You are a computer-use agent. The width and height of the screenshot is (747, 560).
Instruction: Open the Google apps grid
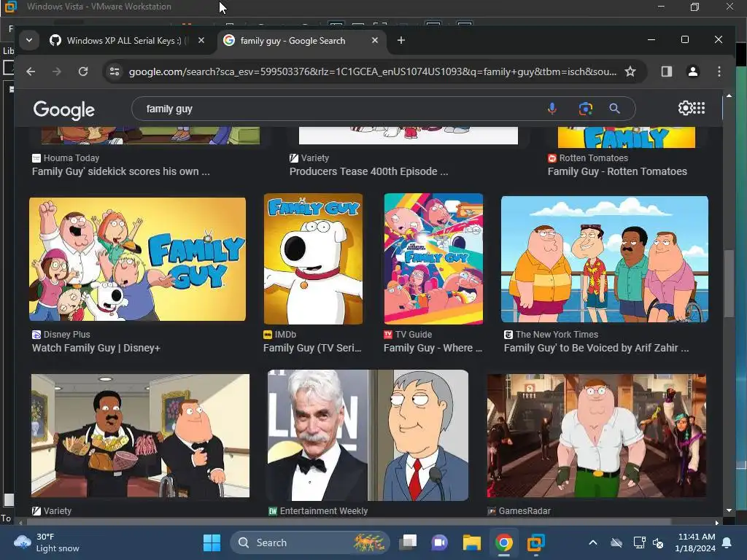(699, 108)
